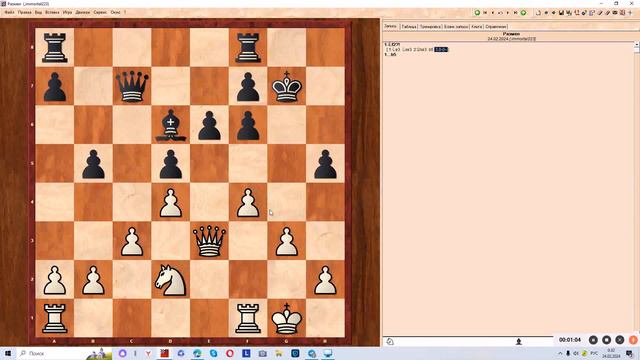Open the Правка menu
640x360 pixels.
pos(24,12)
